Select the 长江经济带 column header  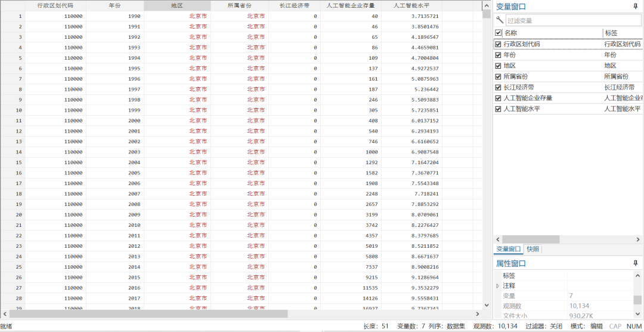[295, 6]
